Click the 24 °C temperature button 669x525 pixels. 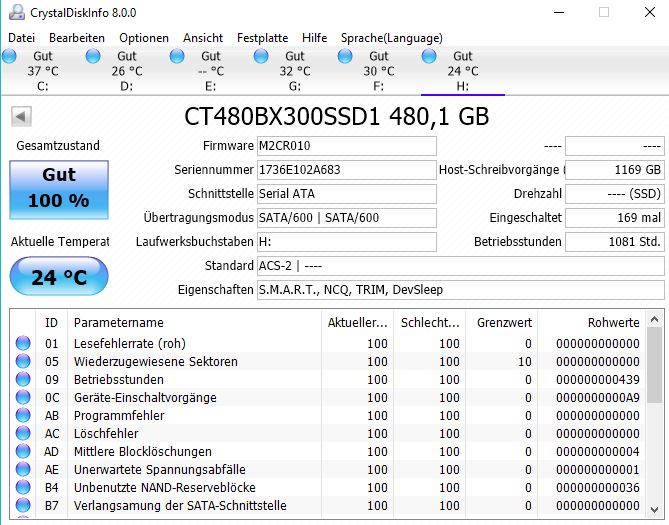[x=59, y=276]
